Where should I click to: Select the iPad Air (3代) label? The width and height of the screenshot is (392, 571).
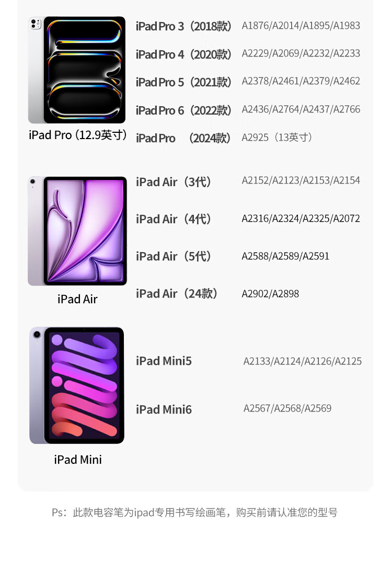[x=173, y=182]
